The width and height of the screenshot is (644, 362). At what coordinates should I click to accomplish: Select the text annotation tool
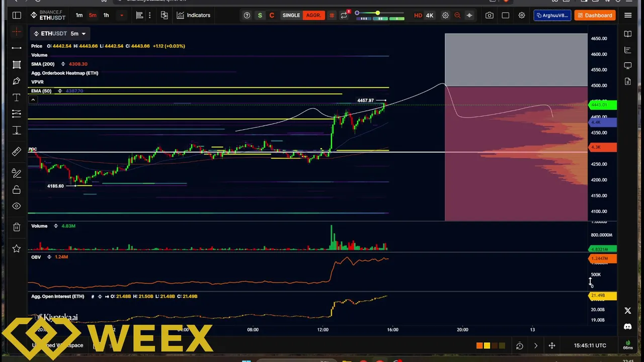17,97
